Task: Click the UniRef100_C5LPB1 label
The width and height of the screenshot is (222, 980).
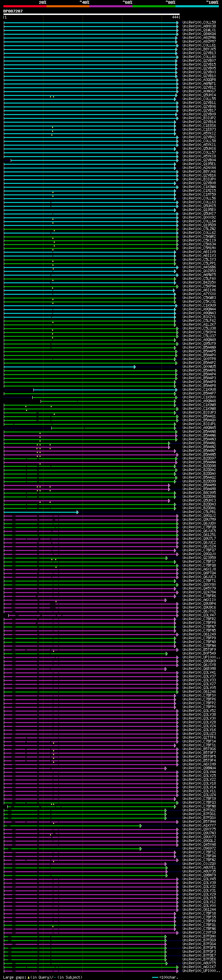Action: click(x=199, y=512)
